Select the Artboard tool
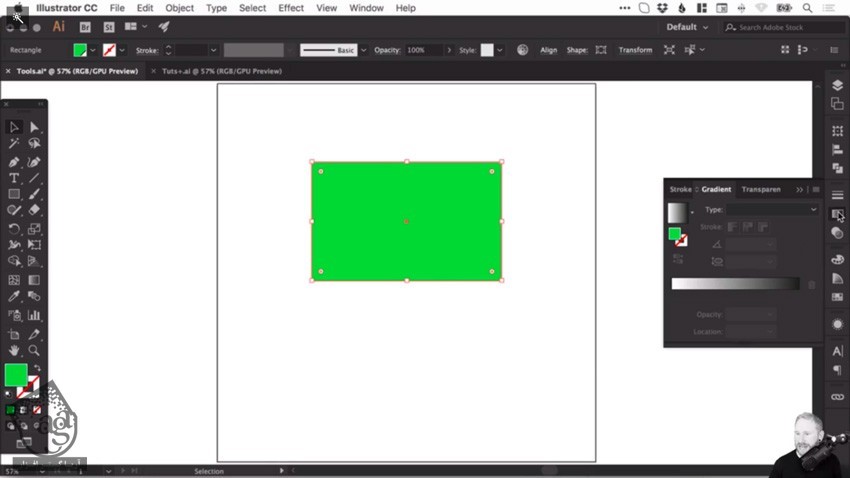 pyautogui.click(x=14, y=334)
